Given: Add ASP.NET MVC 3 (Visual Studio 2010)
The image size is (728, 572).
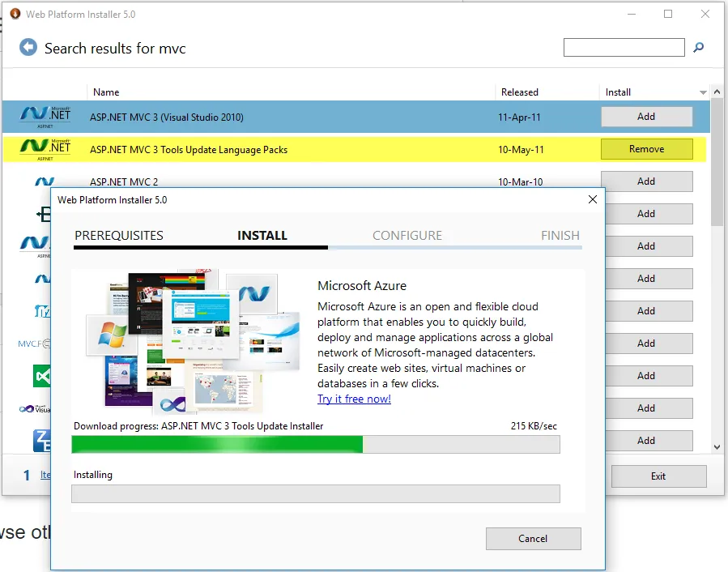Looking at the screenshot, I should pyautogui.click(x=646, y=117).
